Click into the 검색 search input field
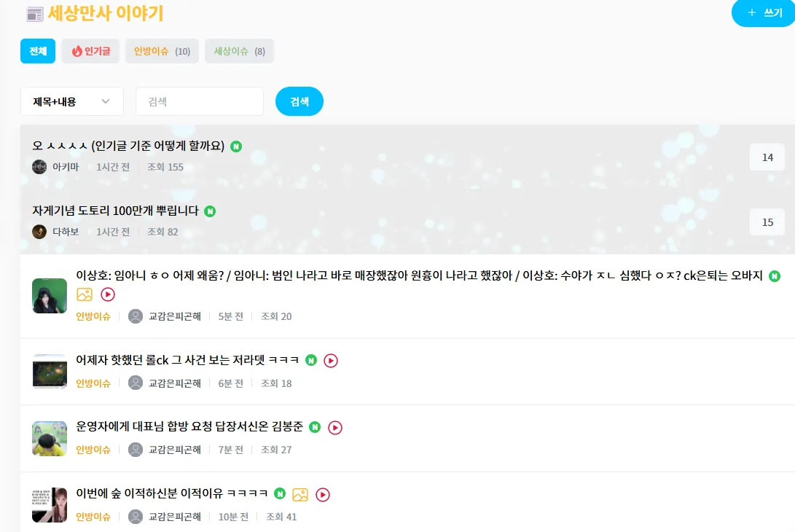Image resolution: width=795 pixels, height=532 pixels. pos(200,101)
